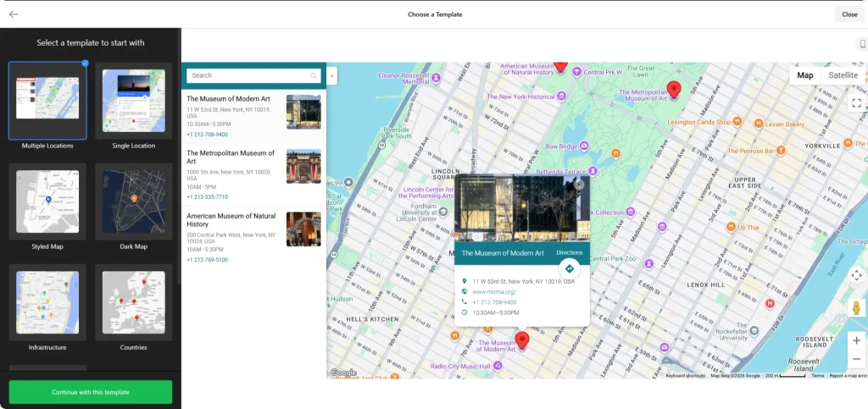The width and height of the screenshot is (868, 409).
Task: Click The New York Historical pin
Action: tap(561, 97)
